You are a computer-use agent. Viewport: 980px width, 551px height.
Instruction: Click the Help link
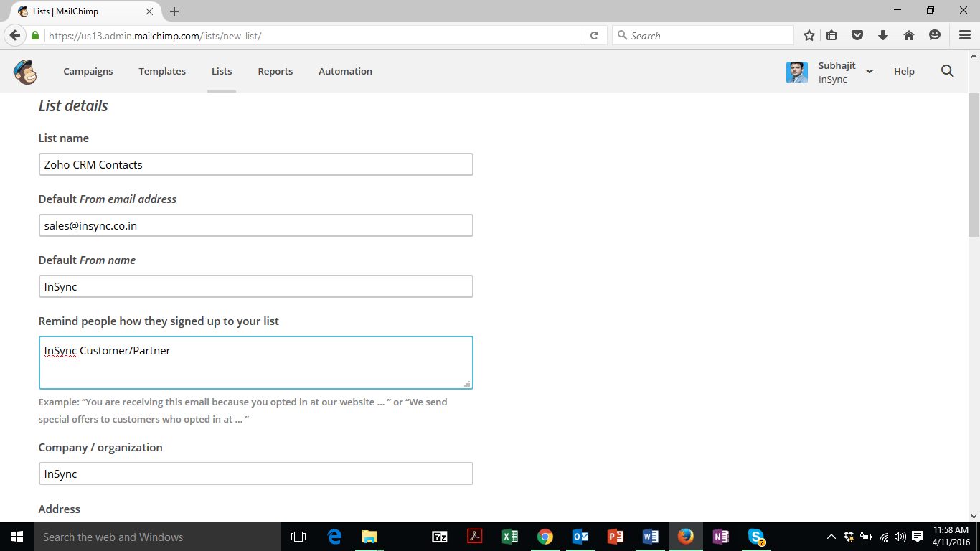904,71
